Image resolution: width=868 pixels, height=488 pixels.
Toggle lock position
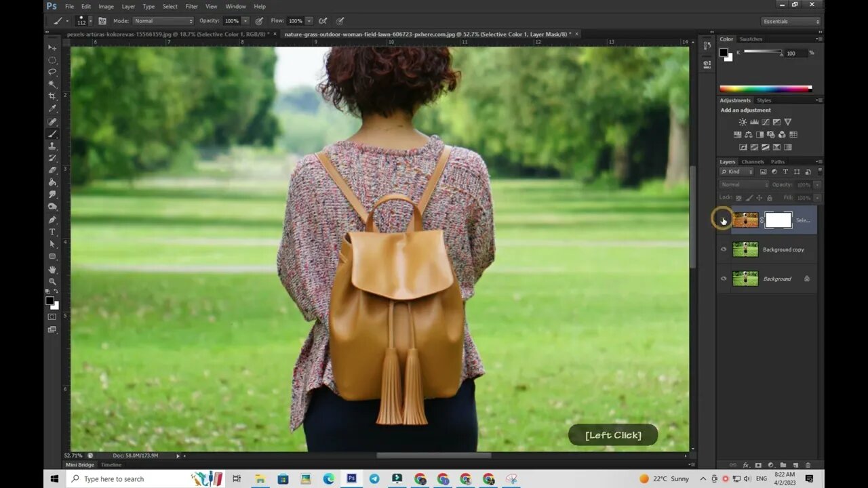coord(759,198)
